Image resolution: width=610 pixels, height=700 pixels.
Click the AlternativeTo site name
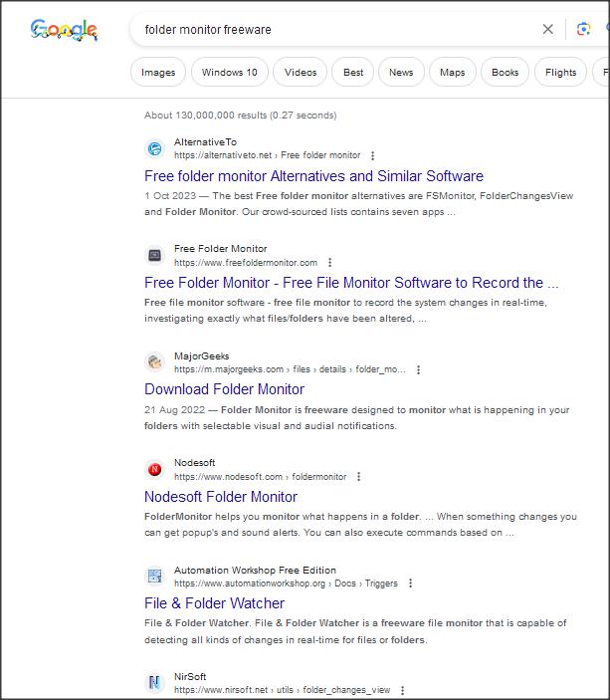[x=205, y=142]
